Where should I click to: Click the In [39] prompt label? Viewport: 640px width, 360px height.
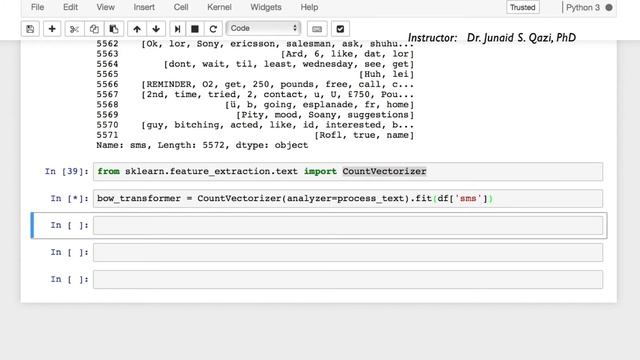[x=67, y=171]
